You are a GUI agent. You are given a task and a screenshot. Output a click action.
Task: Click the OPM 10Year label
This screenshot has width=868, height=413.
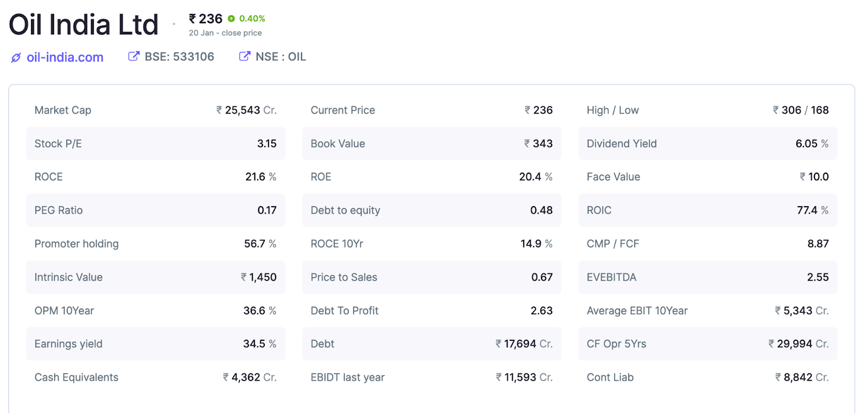(64, 311)
